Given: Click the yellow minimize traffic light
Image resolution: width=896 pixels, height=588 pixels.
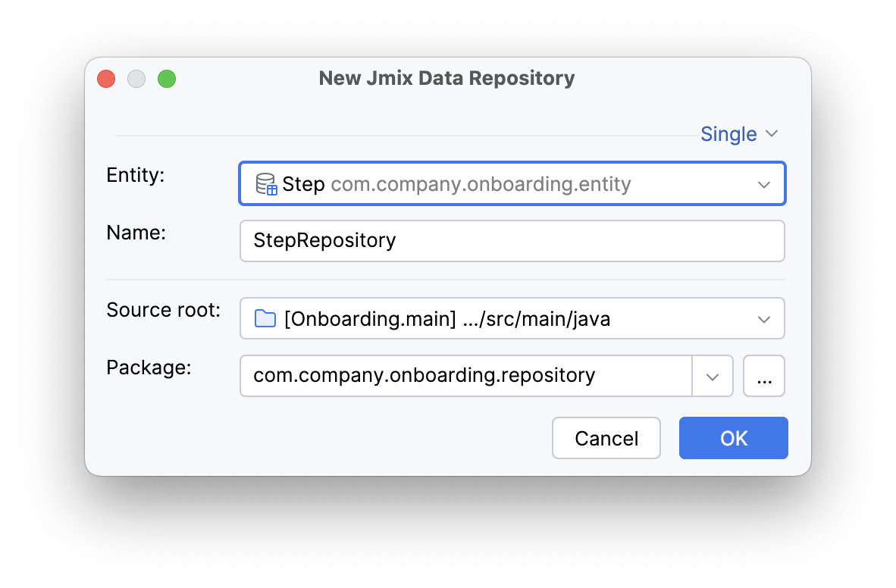Looking at the screenshot, I should click(x=136, y=78).
